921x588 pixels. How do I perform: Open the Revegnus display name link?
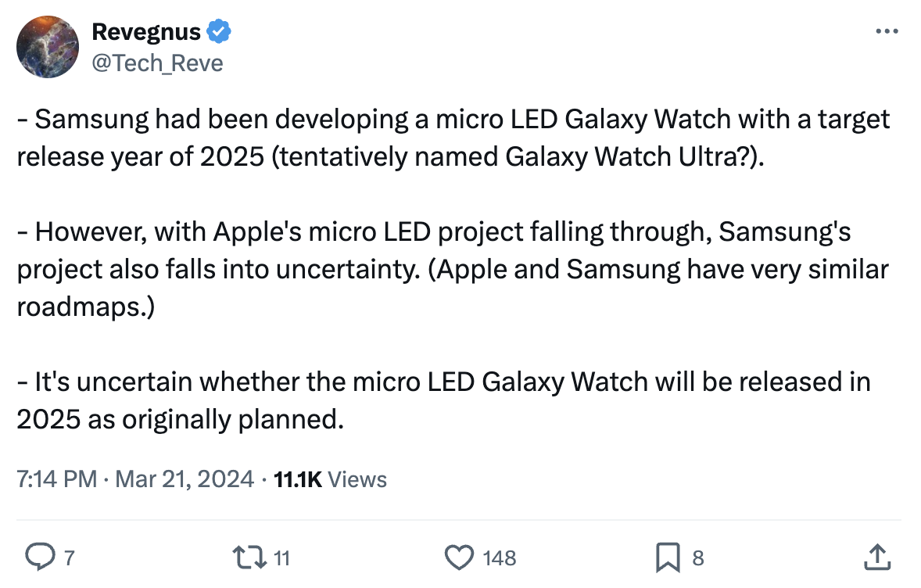(146, 32)
